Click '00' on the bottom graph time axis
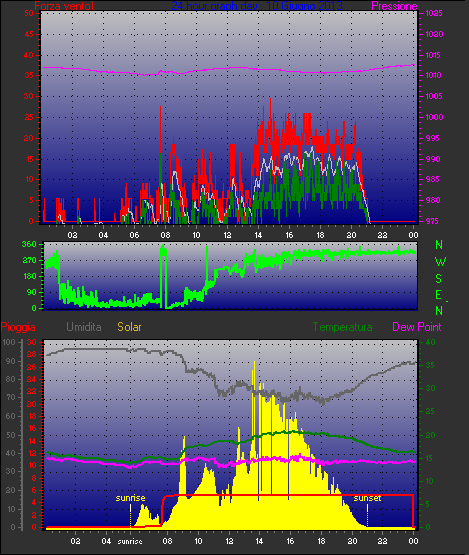Screen dimensions: 469x555 (413, 541)
